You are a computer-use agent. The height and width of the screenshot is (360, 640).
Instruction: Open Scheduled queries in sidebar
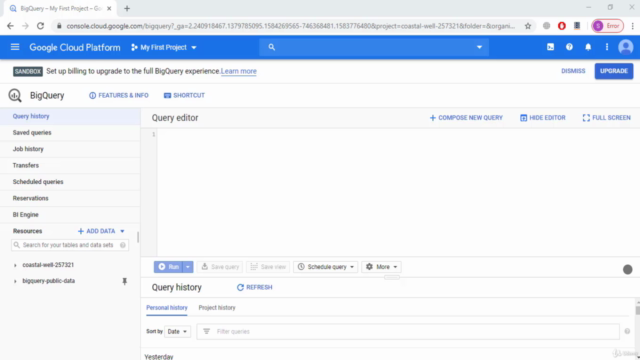[70, 182]
